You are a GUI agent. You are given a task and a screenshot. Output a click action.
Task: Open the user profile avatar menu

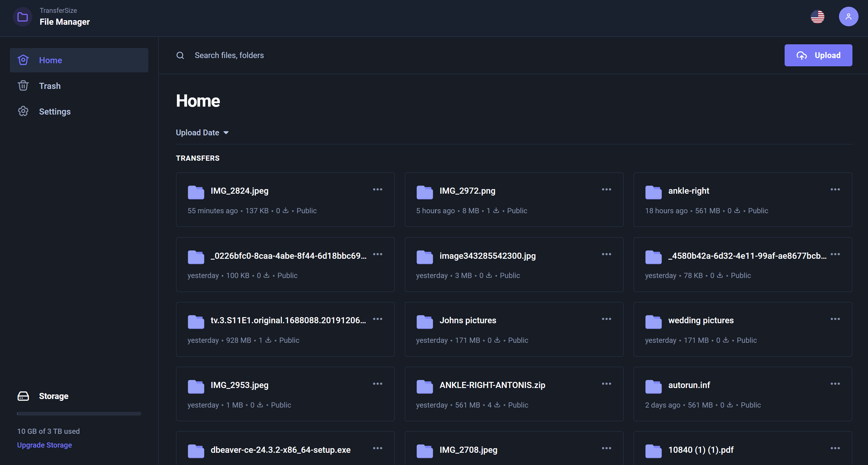point(848,16)
